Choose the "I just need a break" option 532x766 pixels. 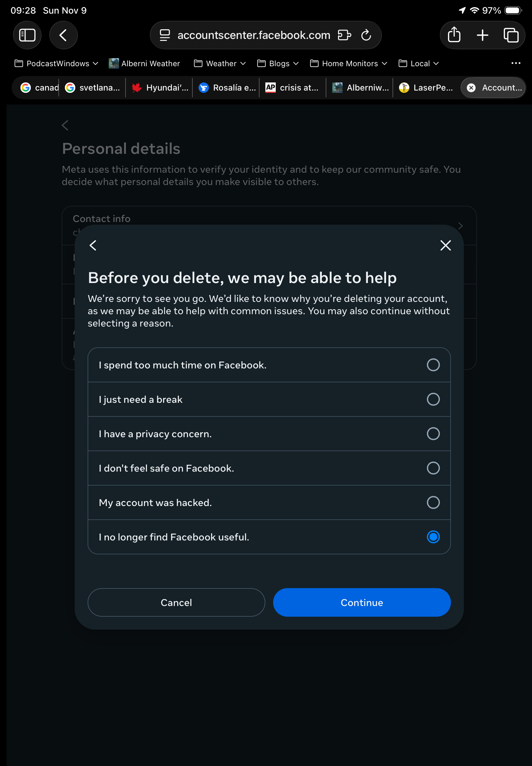click(433, 399)
